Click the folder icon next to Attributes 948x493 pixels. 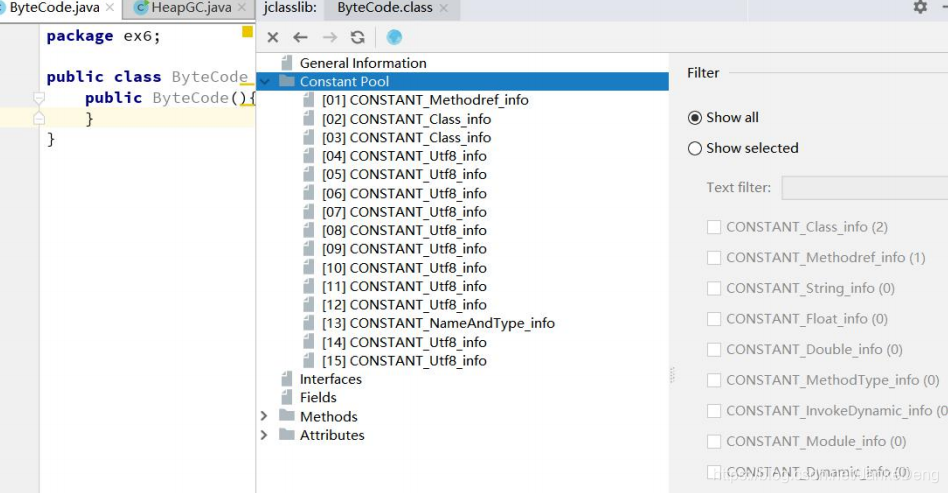[x=287, y=434]
